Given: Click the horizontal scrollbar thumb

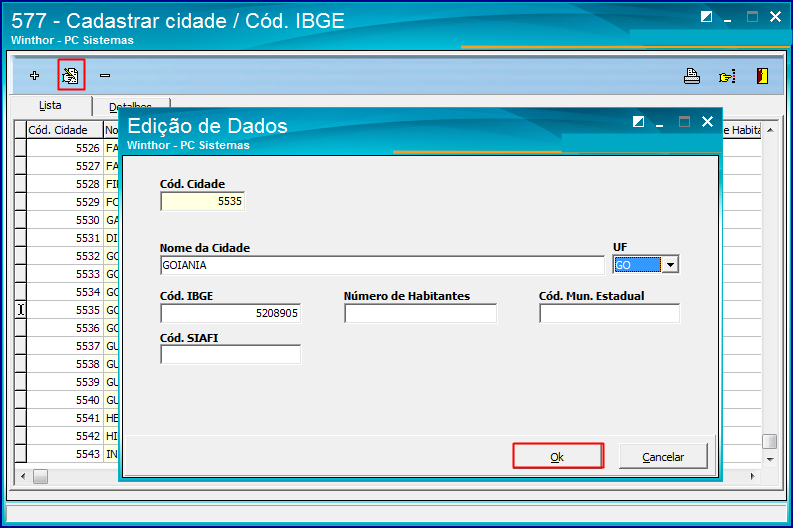Looking at the screenshot, I should coord(40,476).
